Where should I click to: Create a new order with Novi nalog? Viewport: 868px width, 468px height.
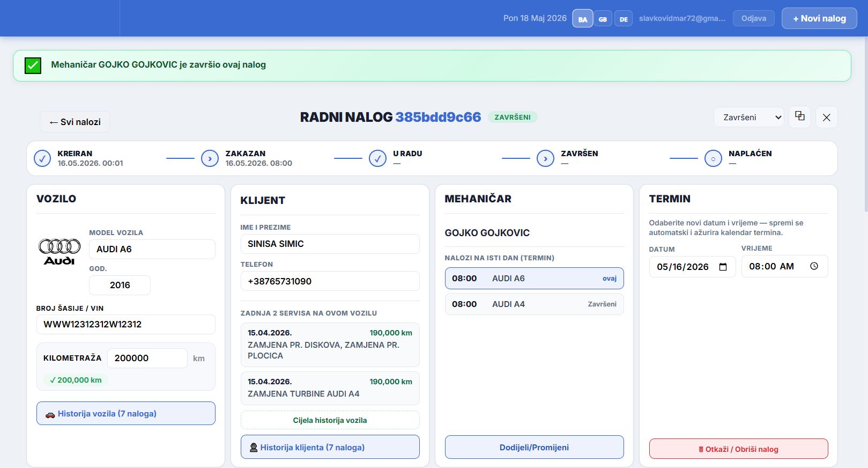coord(819,18)
